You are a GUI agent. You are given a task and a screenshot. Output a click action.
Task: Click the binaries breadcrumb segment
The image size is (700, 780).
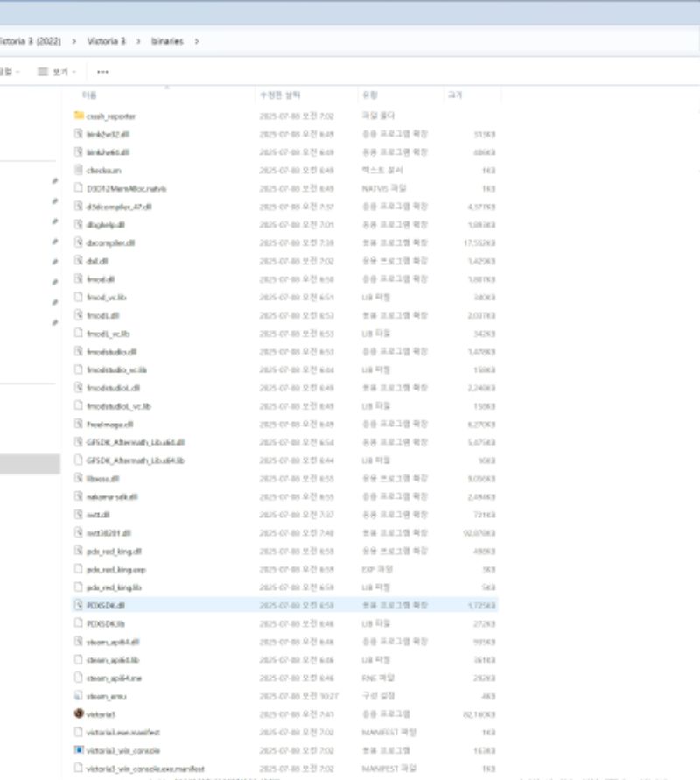[x=167, y=41]
